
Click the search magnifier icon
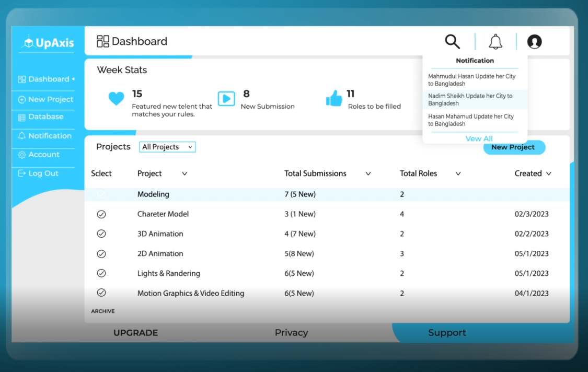click(x=452, y=41)
